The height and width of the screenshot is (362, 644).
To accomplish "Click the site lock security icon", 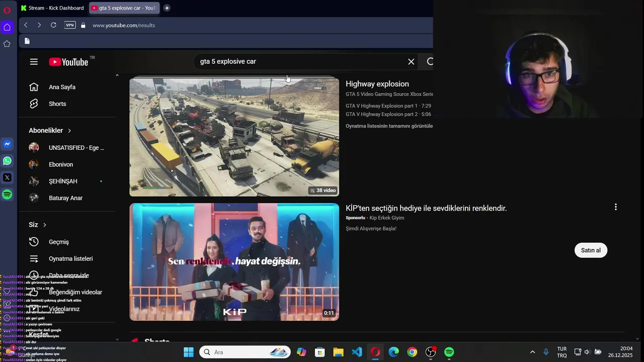I will (83, 25).
